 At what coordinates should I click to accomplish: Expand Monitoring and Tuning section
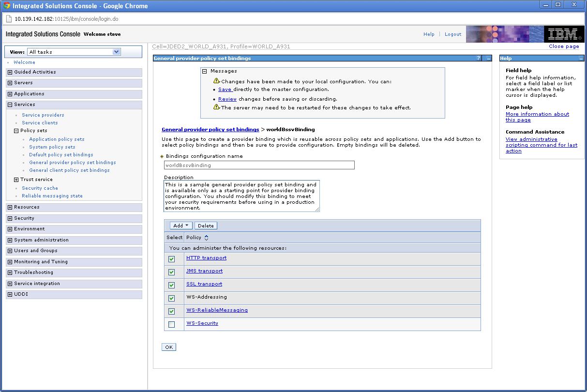pos(10,262)
